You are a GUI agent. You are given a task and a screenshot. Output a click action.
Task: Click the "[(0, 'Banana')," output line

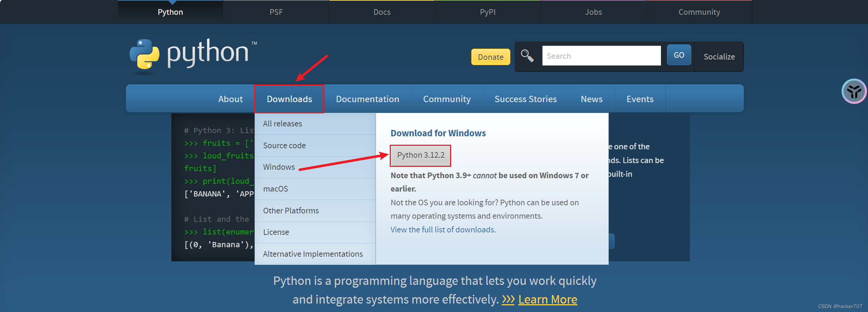(219, 244)
